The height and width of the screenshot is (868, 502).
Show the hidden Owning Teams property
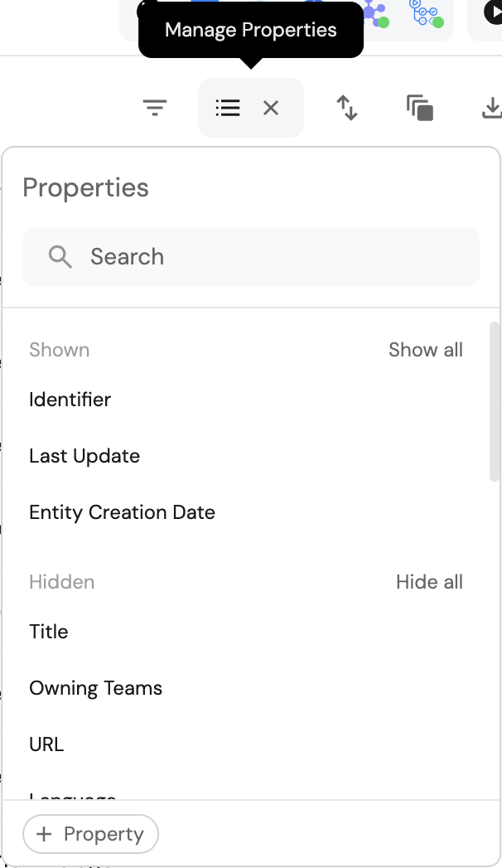click(95, 688)
